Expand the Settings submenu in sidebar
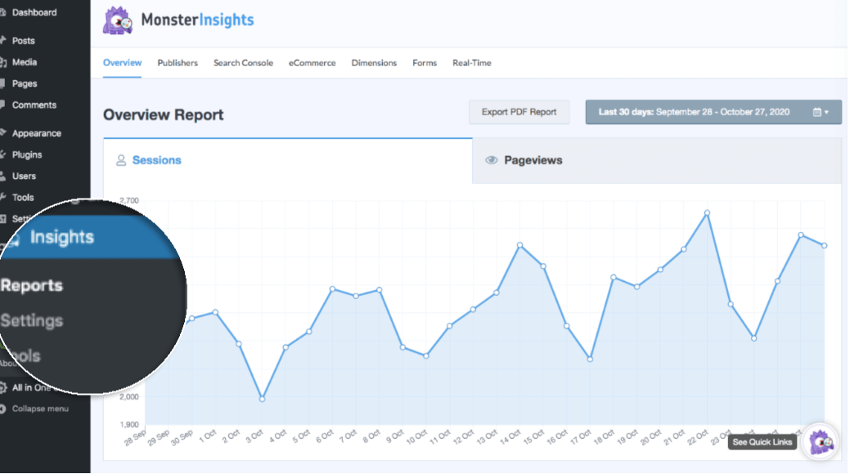This screenshot has width=868, height=474. [x=33, y=320]
